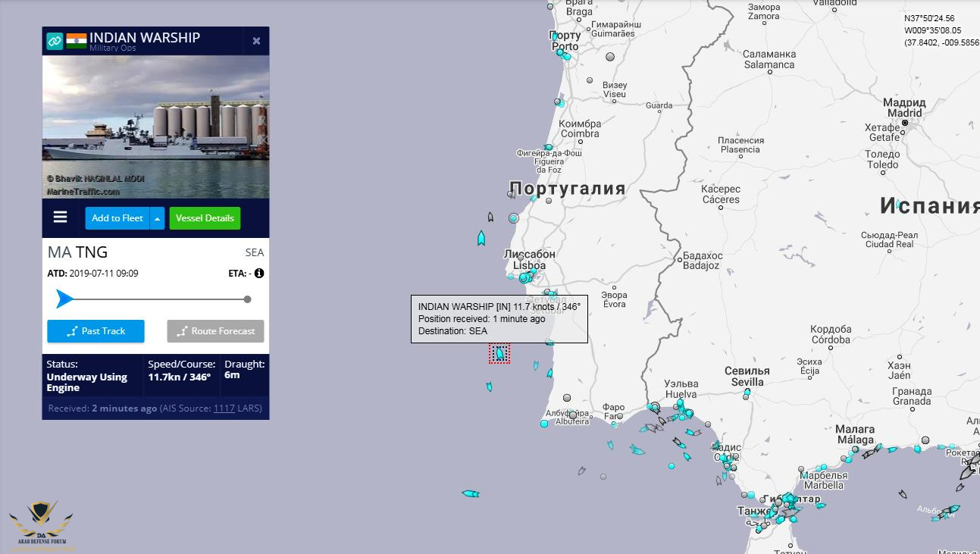The height and width of the screenshot is (554, 980).
Task: Select the large cyan vessel west of Lisbon
Action: [481, 238]
